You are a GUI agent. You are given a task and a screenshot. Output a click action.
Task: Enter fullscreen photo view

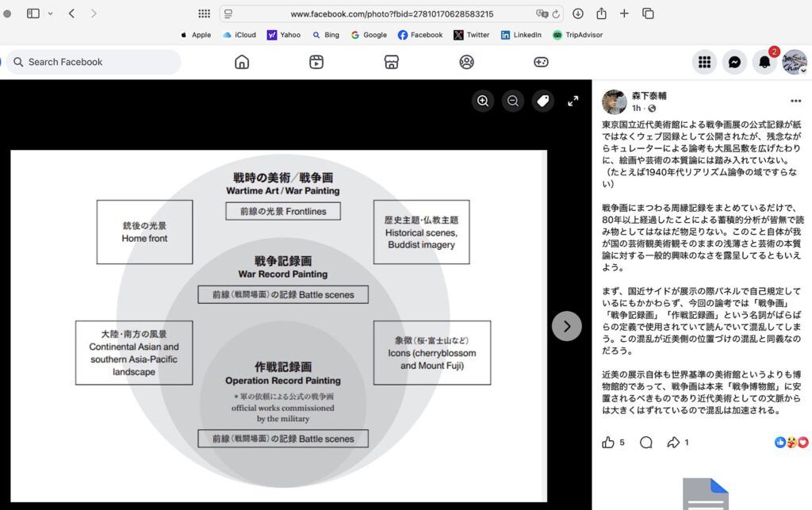click(x=573, y=101)
